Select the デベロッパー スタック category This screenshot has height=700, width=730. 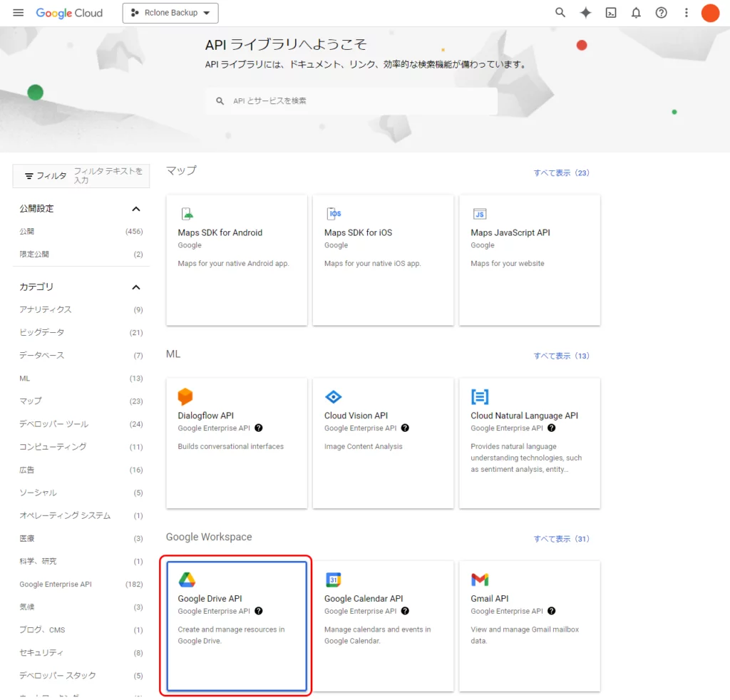(81, 675)
